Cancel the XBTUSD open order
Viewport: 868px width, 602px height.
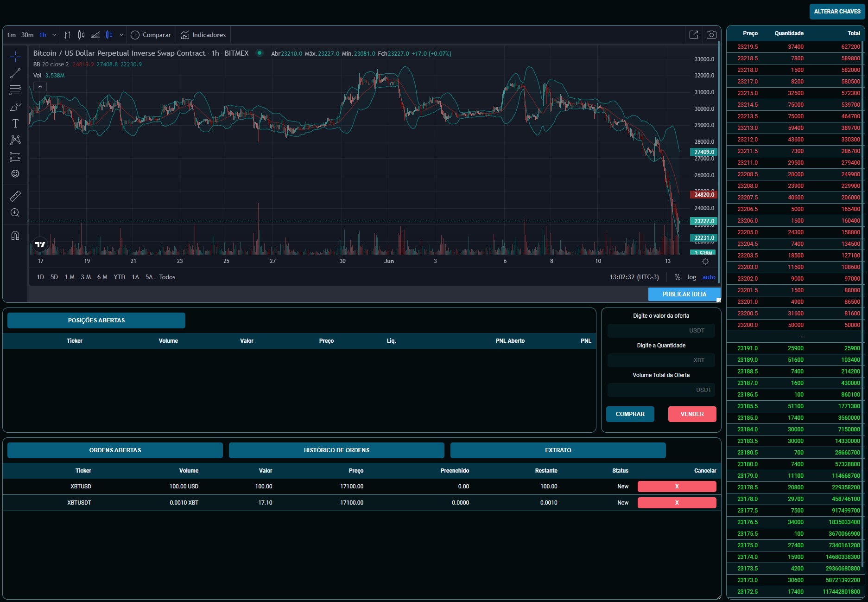pos(677,487)
